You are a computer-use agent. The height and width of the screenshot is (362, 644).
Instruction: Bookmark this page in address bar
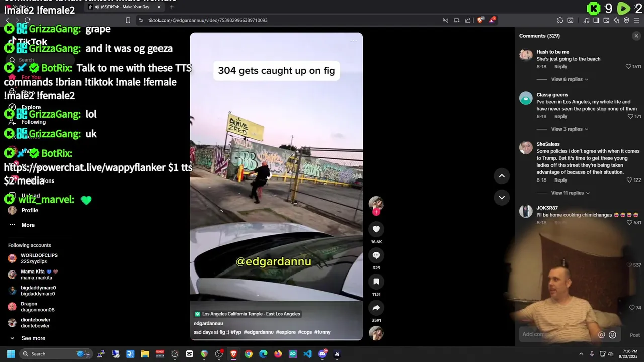[128, 20]
